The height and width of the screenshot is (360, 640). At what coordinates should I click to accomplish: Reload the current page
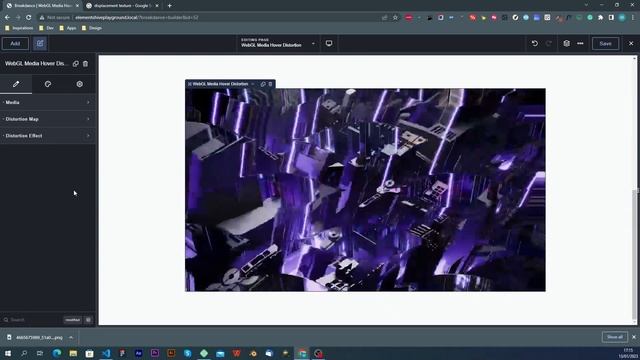click(x=29, y=18)
